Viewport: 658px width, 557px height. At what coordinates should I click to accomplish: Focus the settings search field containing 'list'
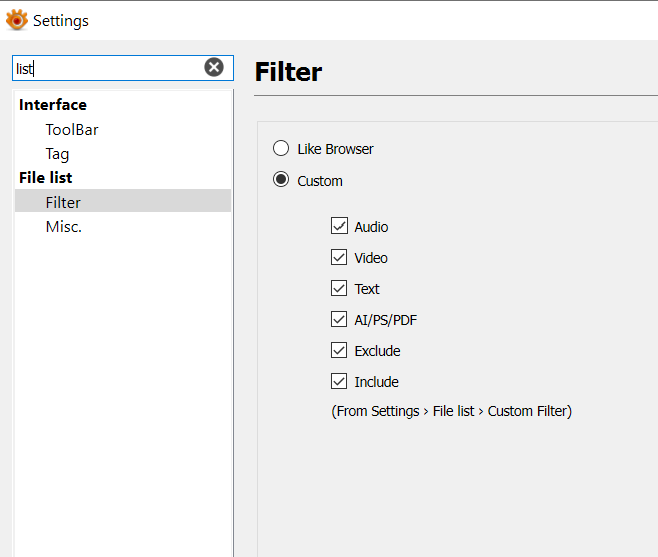[105, 68]
